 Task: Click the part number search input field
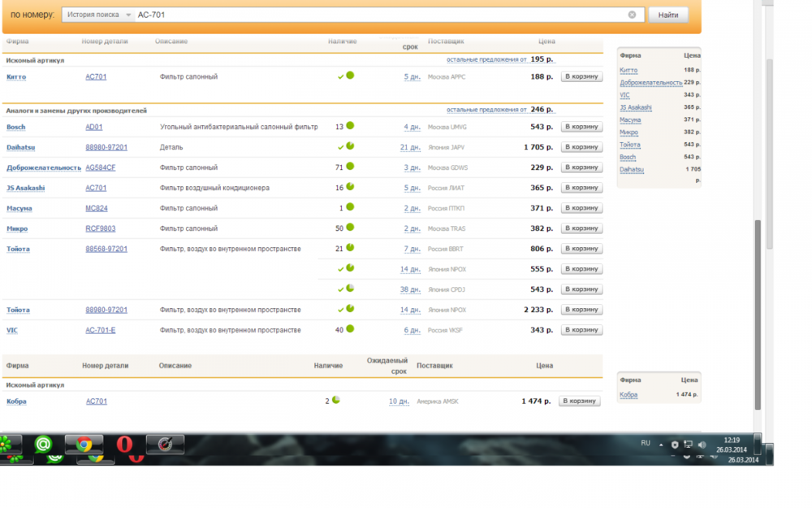(x=382, y=15)
